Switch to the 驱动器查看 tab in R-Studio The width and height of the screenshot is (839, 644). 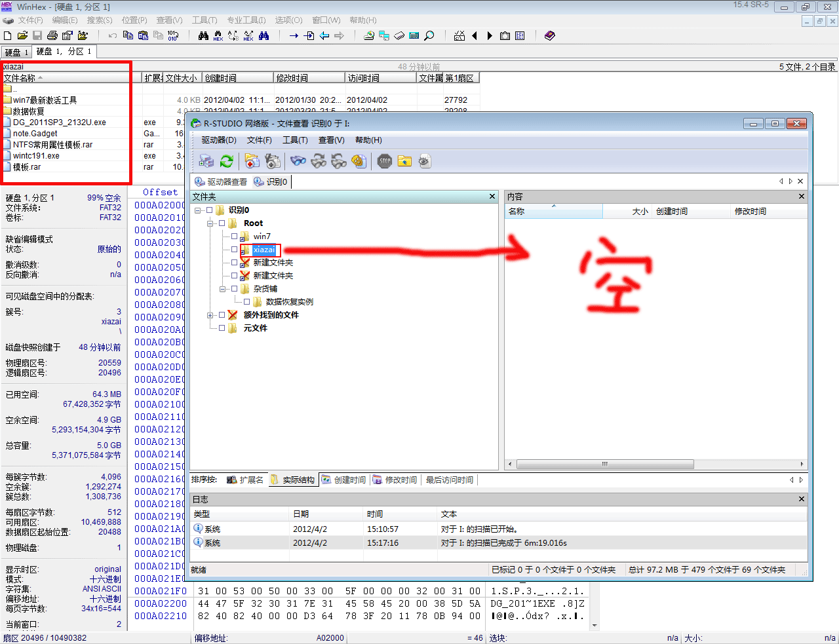(x=221, y=181)
